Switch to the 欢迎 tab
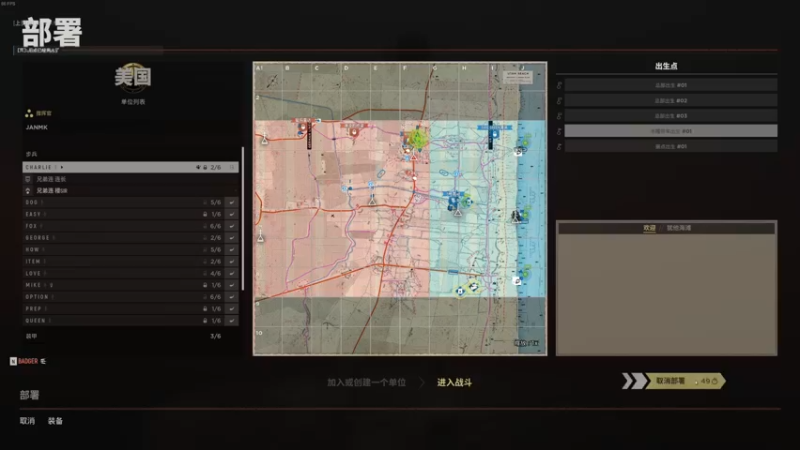This screenshot has height=450, width=800. pyautogui.click(x=649, y=228)
